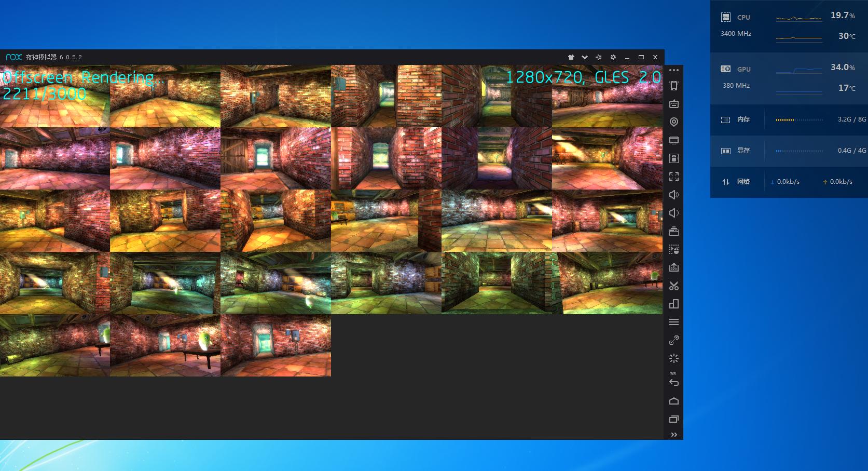Open the three-dot more options in Nox sidebar
The width and height of the screenshot is (868, 471).
673,70
